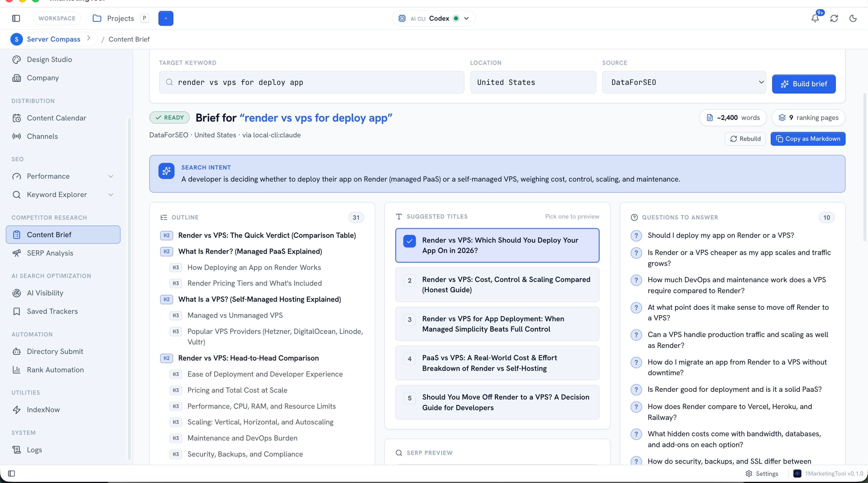The image size is (868, 483).
Task: Expand the Performance submenu chevron
Action: (x=111, y=176)
